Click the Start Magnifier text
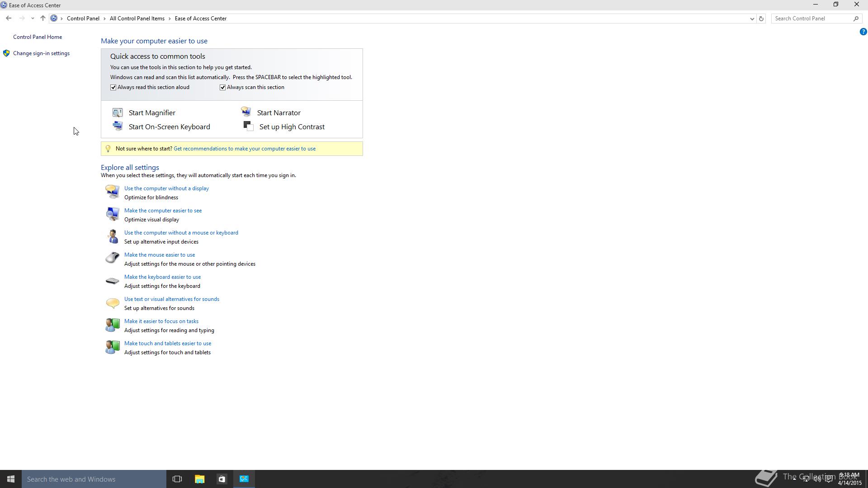The image size is (868, 488). coord(152,113)
